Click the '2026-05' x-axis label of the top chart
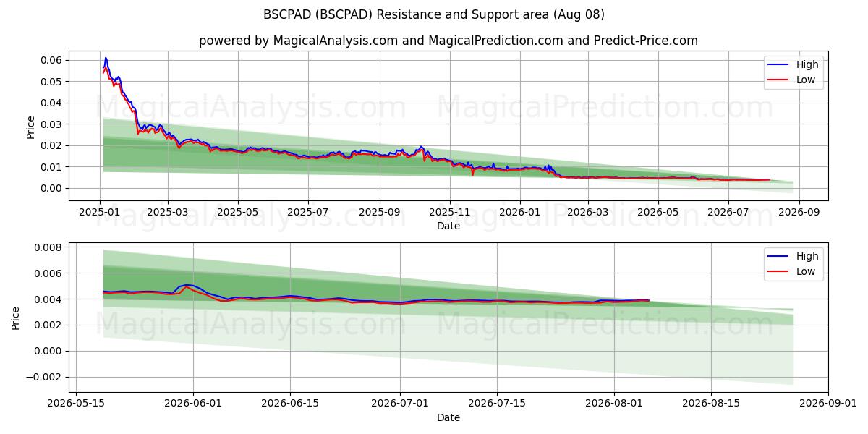 click(658, 213)
